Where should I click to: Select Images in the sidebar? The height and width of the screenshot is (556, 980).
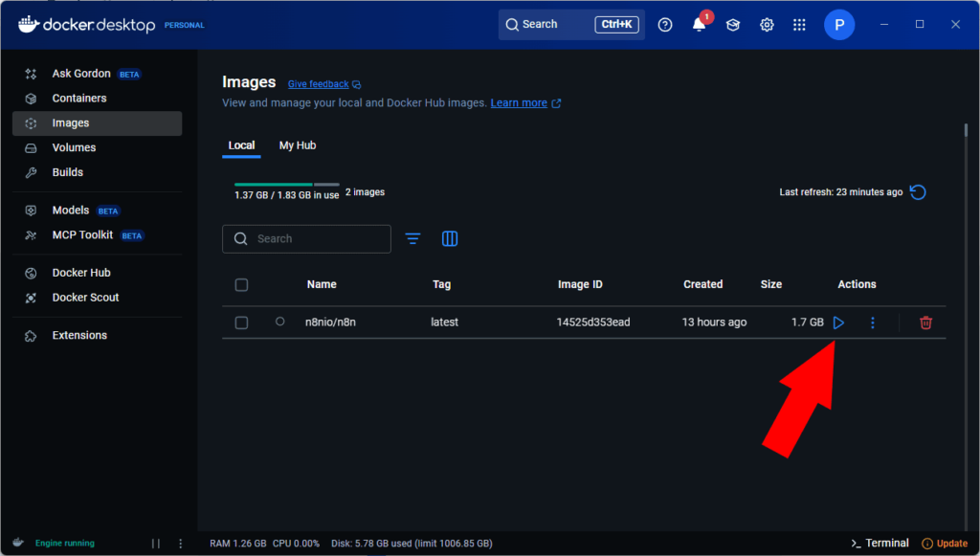(97, 123)
